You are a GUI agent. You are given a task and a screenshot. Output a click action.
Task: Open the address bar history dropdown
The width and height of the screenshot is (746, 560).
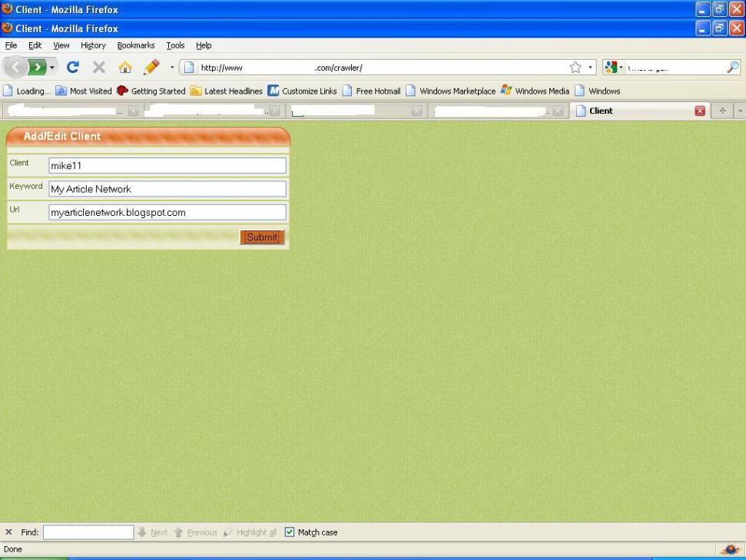pos(590,68)
